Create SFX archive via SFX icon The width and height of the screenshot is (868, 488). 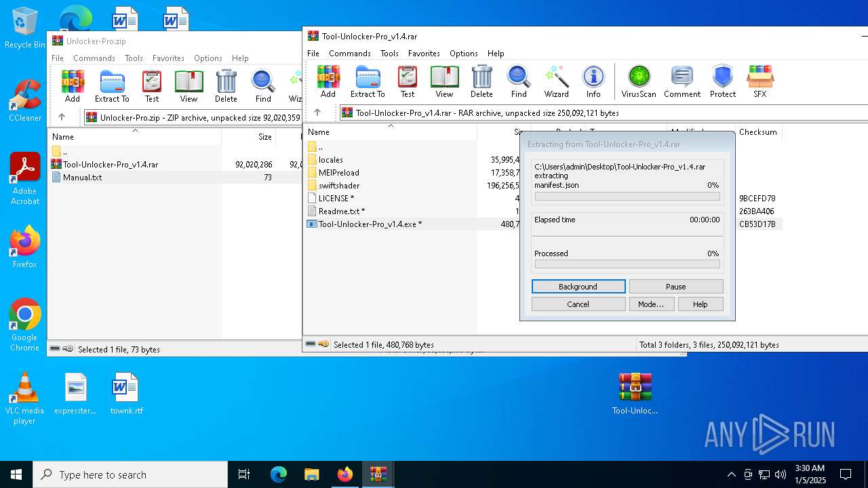coord(760,82)
